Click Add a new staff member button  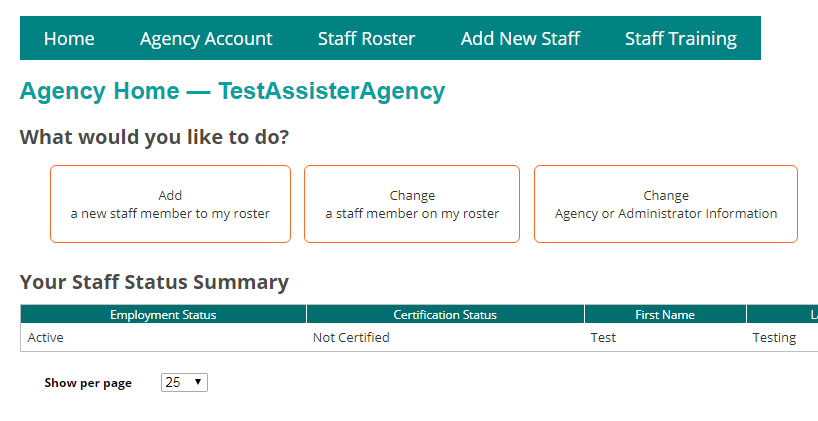pos(170,204)
